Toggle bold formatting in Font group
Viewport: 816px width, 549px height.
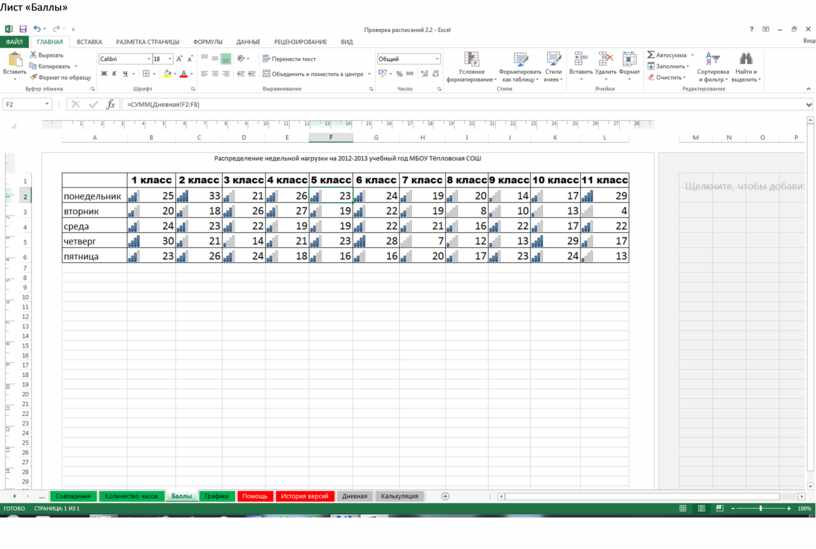[x=104, y=74]
